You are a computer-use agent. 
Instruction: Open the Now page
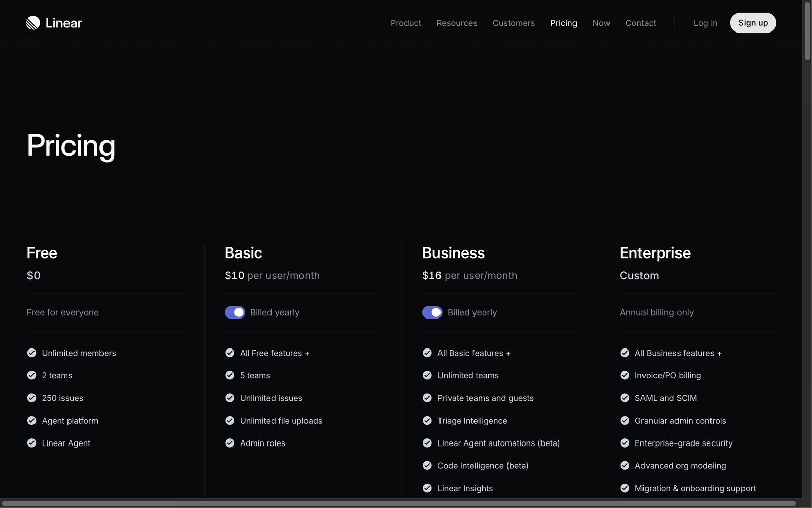[601, 23]
